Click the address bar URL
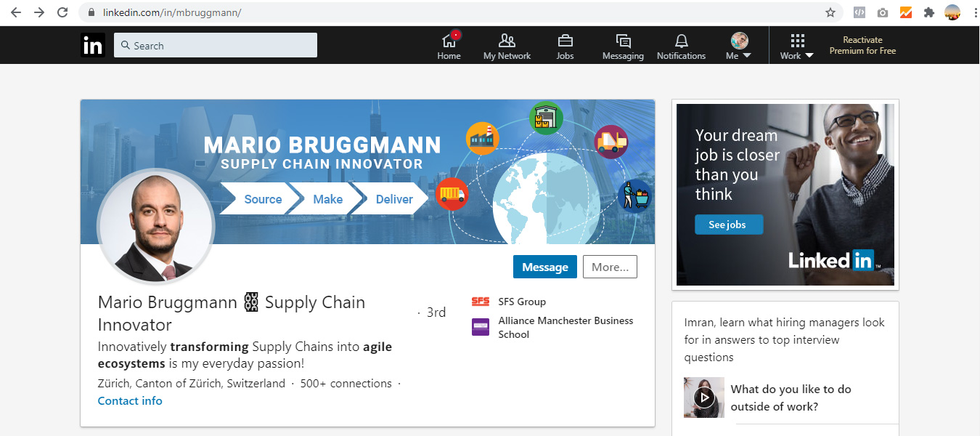This screenshot has width=980, height=436. point(171,13)
